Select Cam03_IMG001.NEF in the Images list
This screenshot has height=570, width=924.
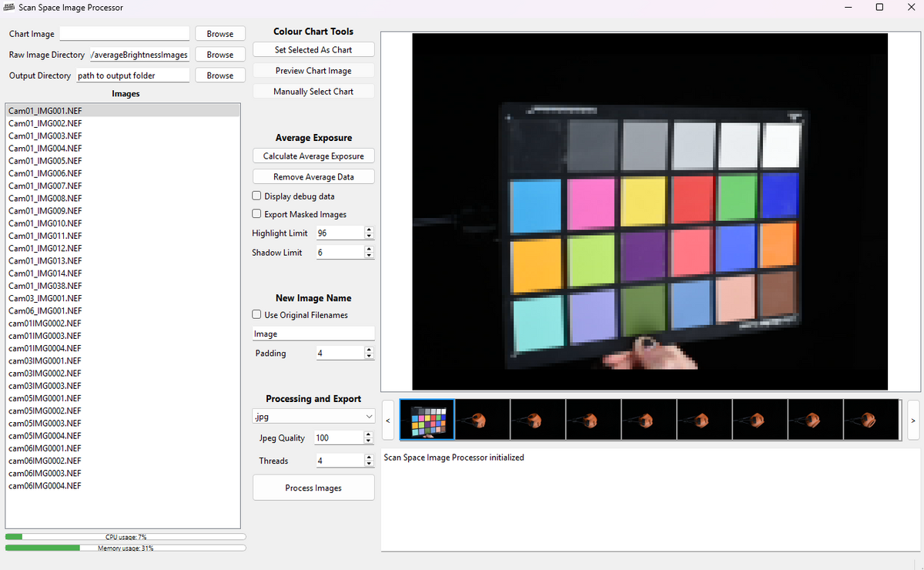point(123,298)
